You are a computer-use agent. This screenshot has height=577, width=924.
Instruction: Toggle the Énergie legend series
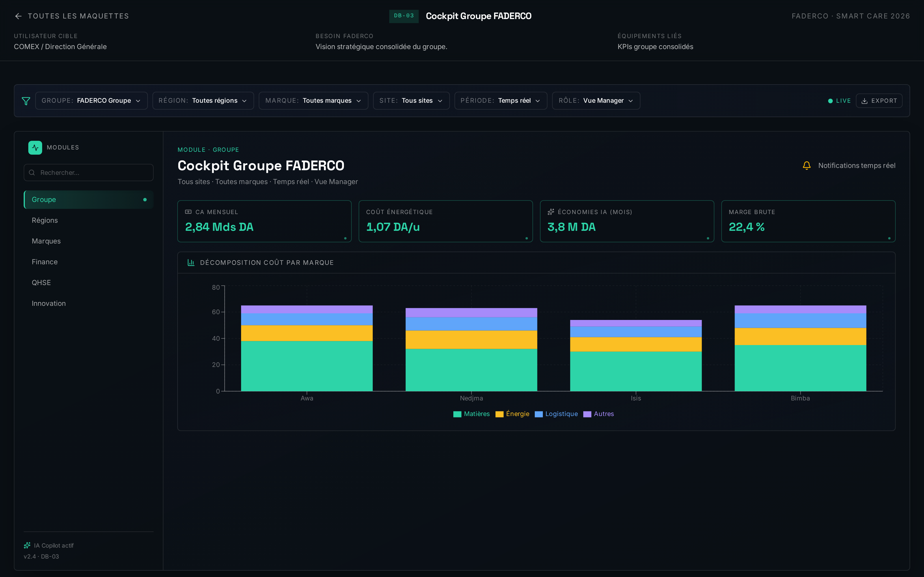pyautogui.click(x=512, y=414)
